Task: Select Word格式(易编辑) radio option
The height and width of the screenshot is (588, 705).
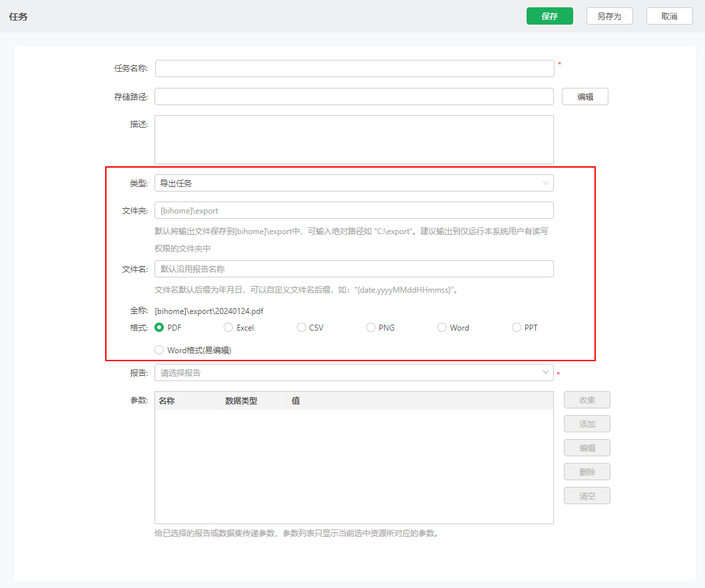Action: click(160, 350)
